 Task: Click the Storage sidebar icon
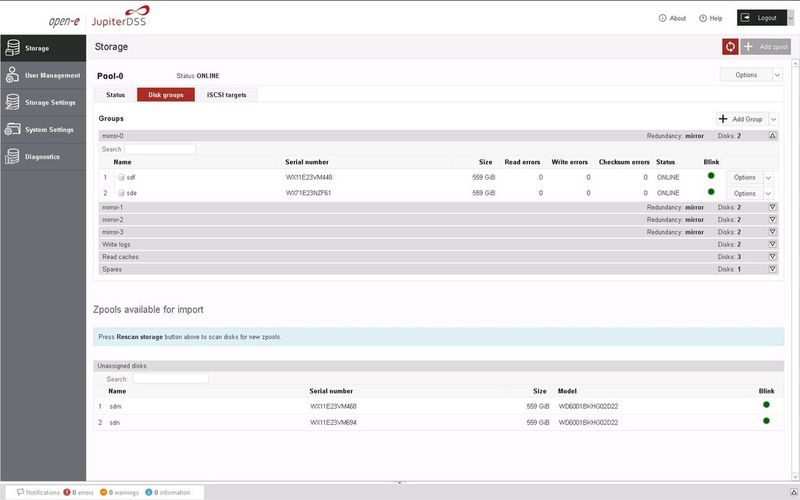(x=12, y=47)
